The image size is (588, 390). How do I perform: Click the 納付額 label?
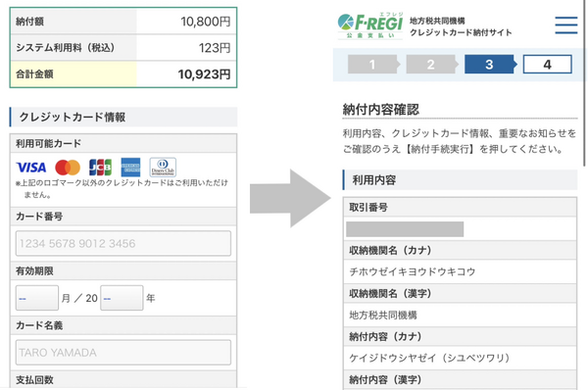tap(29, 22)
